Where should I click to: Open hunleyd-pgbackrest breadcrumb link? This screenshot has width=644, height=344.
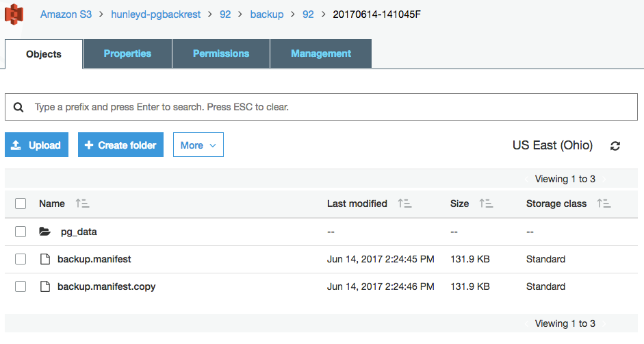point(155,14)
